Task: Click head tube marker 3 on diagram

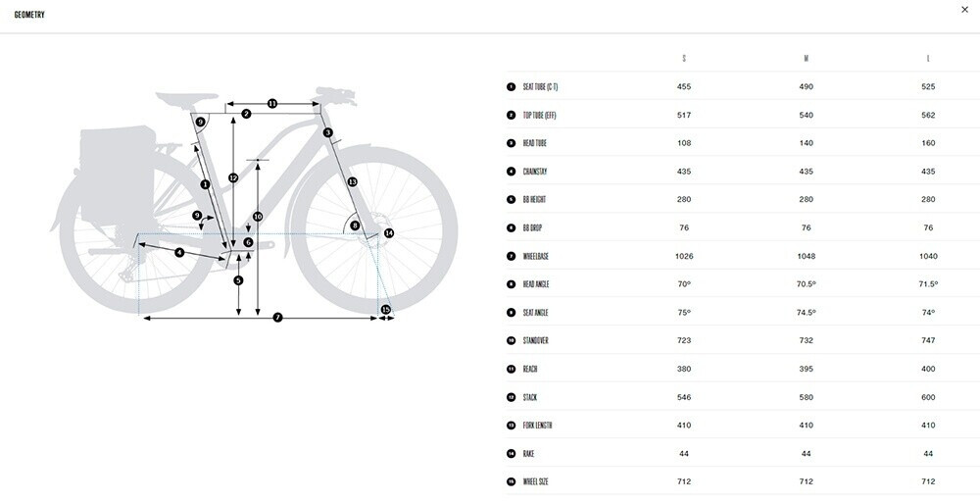Action: [328, 132]
